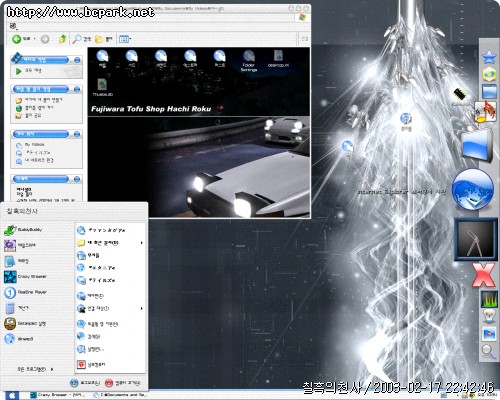
Task: Click the magnifying glass dock icon
Action: click(489, 352)
